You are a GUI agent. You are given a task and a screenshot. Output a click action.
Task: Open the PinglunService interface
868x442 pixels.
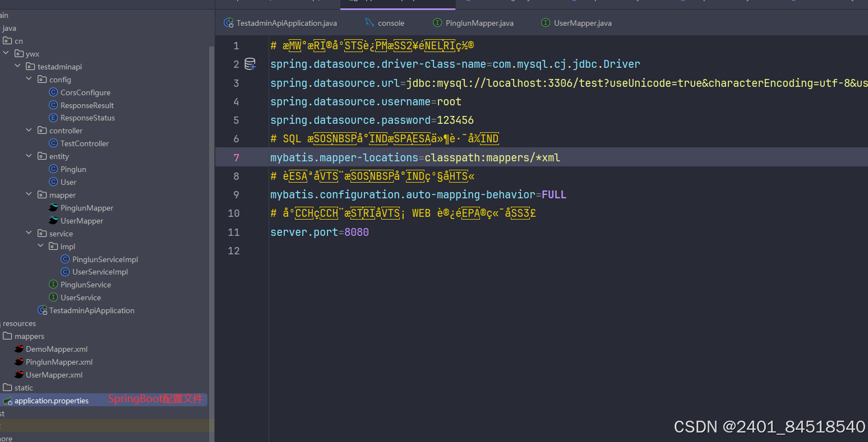[x=86, y=285]
